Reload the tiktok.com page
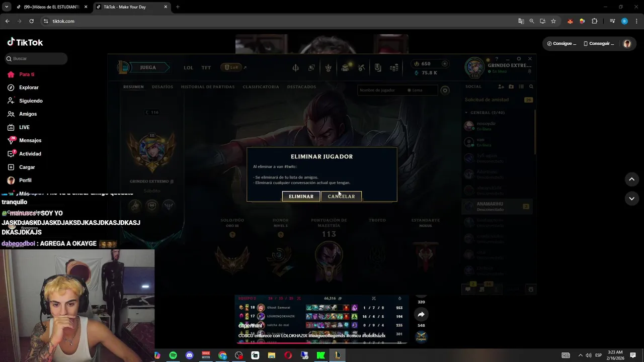 coord(31,21)
